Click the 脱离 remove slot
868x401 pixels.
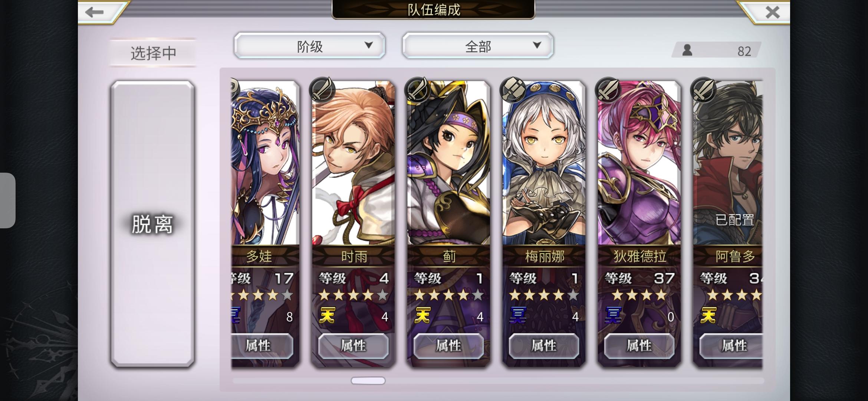pos(152,224)
